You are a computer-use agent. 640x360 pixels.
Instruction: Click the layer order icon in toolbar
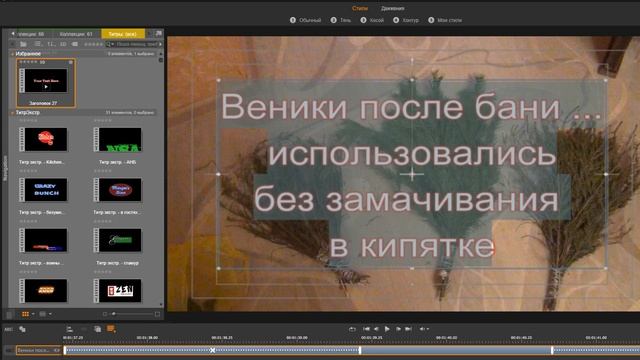coord(97,329)
